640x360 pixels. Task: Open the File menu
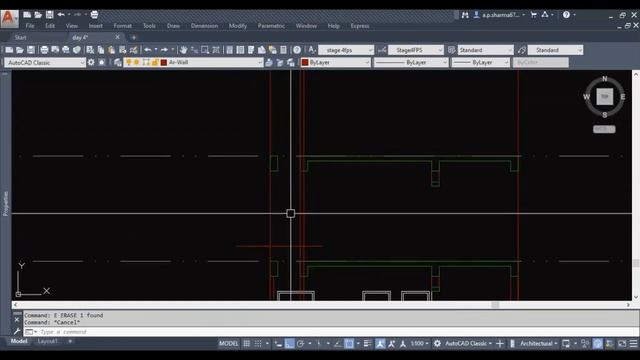(x=30, y=26)
